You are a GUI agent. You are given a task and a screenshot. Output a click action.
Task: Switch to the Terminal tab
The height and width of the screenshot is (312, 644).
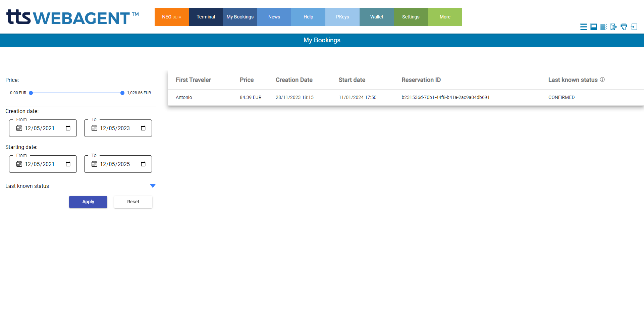206,17
